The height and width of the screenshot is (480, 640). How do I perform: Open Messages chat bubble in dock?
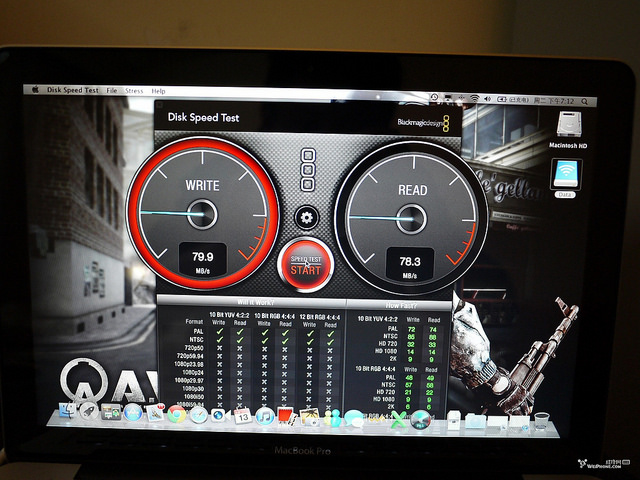click(x=354, y=419)
